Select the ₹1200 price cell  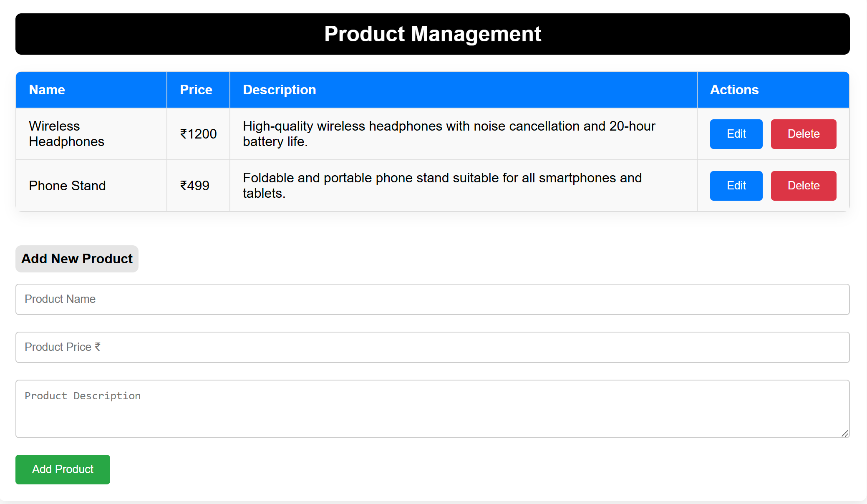198,134
